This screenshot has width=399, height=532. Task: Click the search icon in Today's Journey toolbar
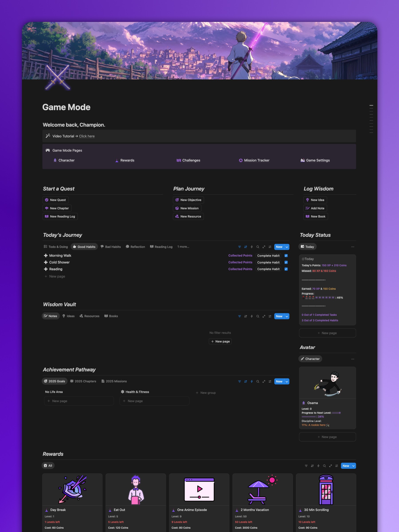258,247
